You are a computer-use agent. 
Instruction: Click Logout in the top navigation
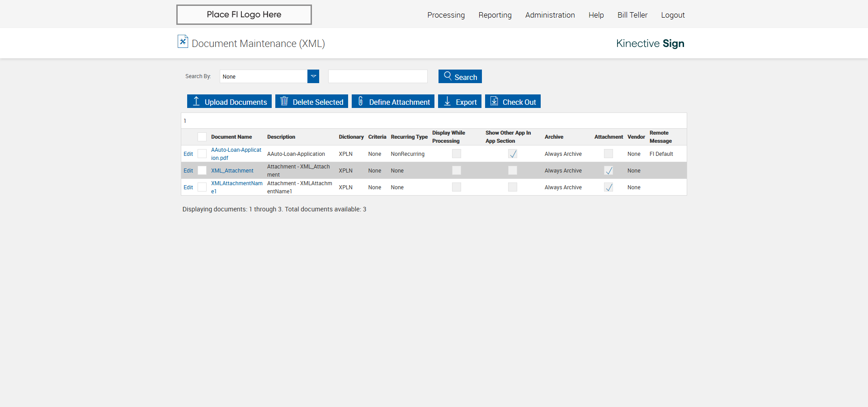point(673,15)
